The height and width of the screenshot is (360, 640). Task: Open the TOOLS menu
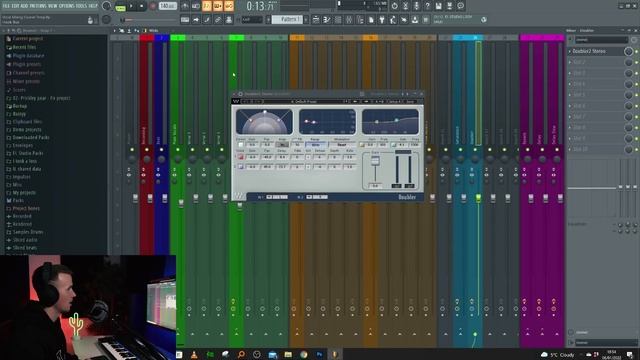click(82, 6)
